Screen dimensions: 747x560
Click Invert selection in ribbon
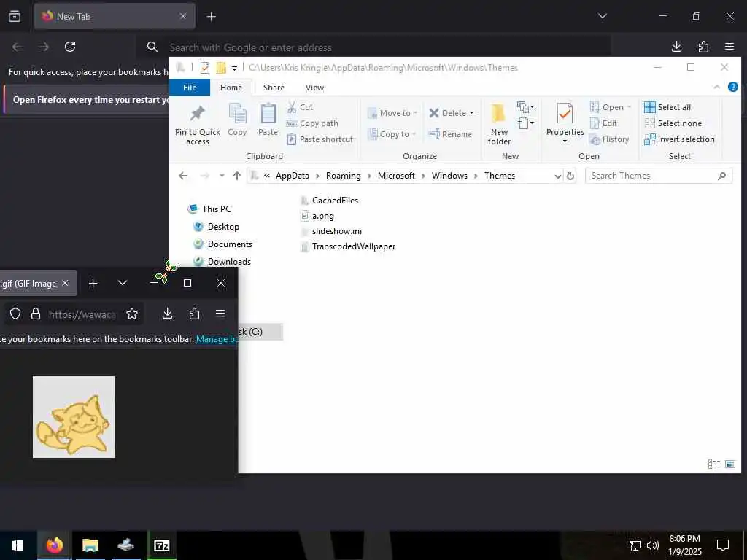679,139
